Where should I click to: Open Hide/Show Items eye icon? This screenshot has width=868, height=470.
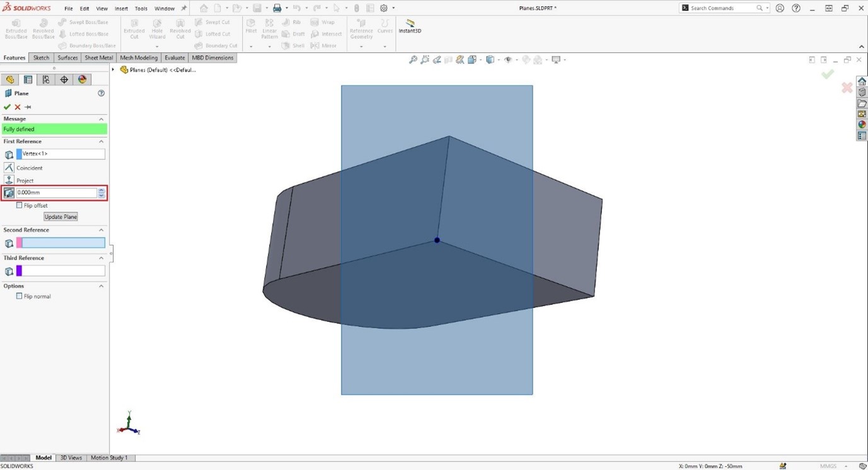508,59
